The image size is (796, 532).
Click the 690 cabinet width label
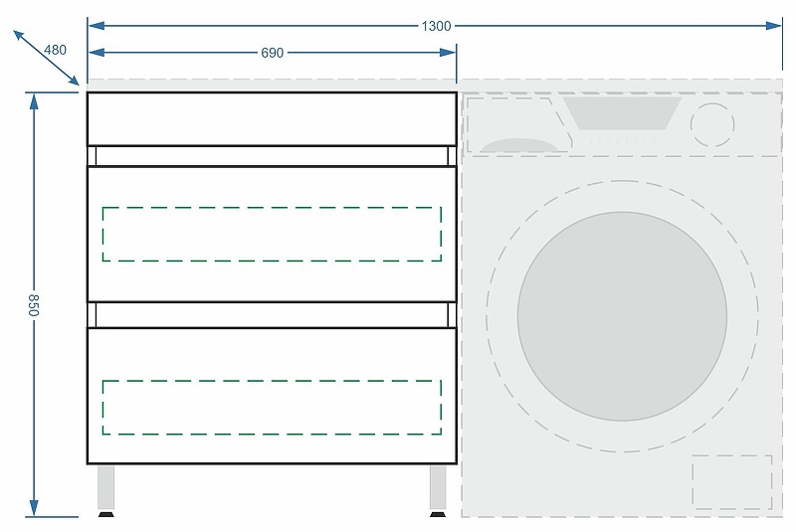[273, 52]
